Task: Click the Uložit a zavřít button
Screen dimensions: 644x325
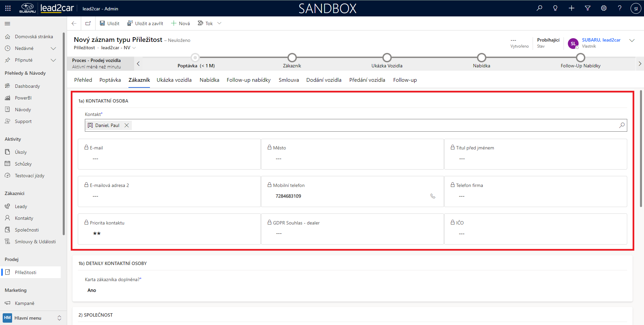Action: click(x=145, y=23)
